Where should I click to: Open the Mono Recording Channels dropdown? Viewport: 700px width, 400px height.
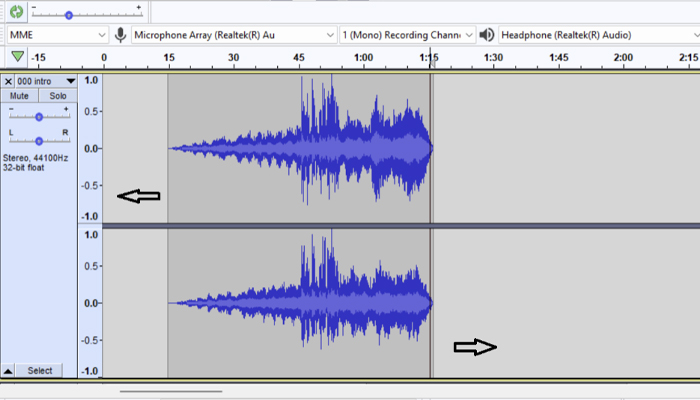click(x=407, y=35)
